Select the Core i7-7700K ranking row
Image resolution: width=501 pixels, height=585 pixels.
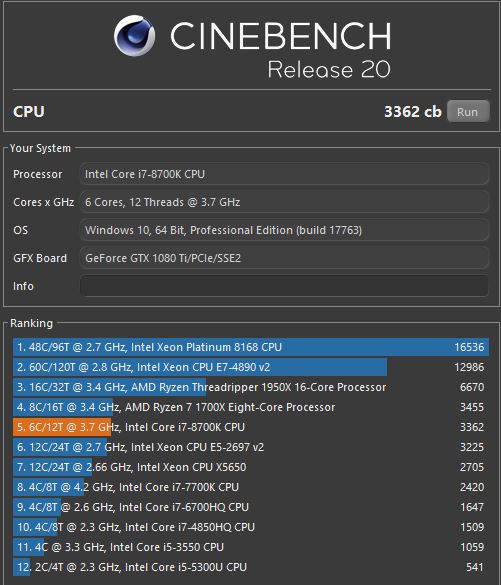click(251, 487)
